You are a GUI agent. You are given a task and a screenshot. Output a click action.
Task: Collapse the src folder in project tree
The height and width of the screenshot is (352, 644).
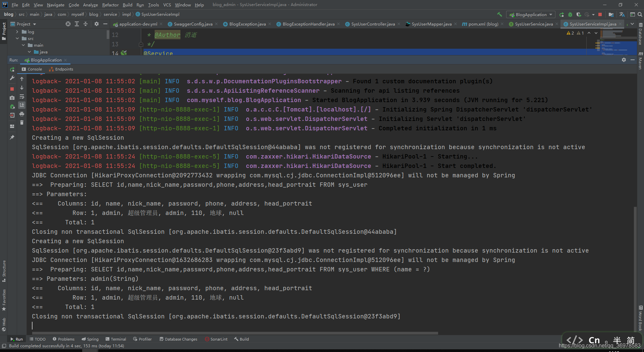[17, 39]
